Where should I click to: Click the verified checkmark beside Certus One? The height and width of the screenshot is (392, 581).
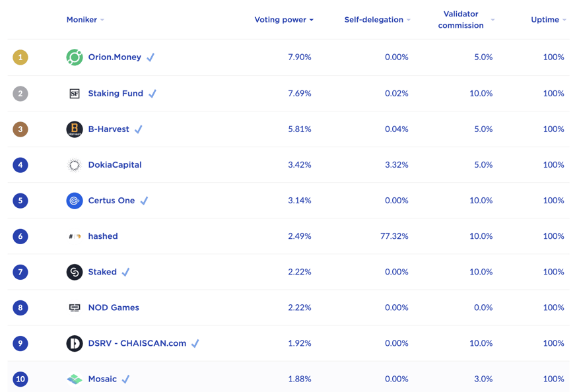(x=144, y=201)
